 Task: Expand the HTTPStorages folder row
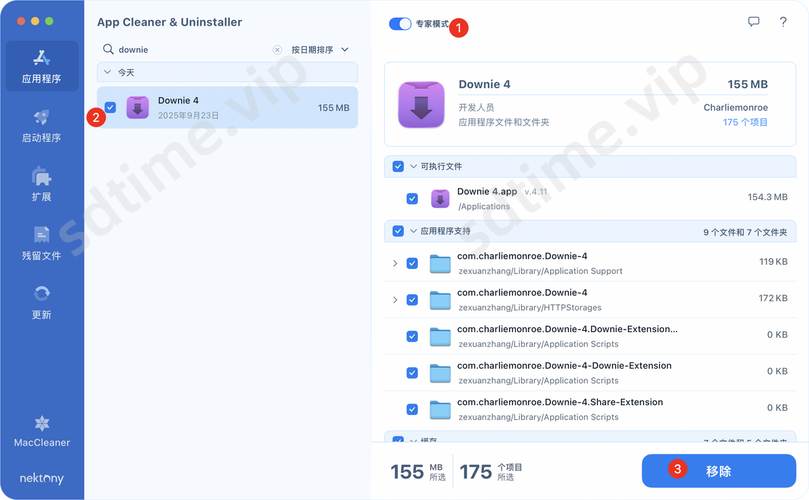pos(395,300)
